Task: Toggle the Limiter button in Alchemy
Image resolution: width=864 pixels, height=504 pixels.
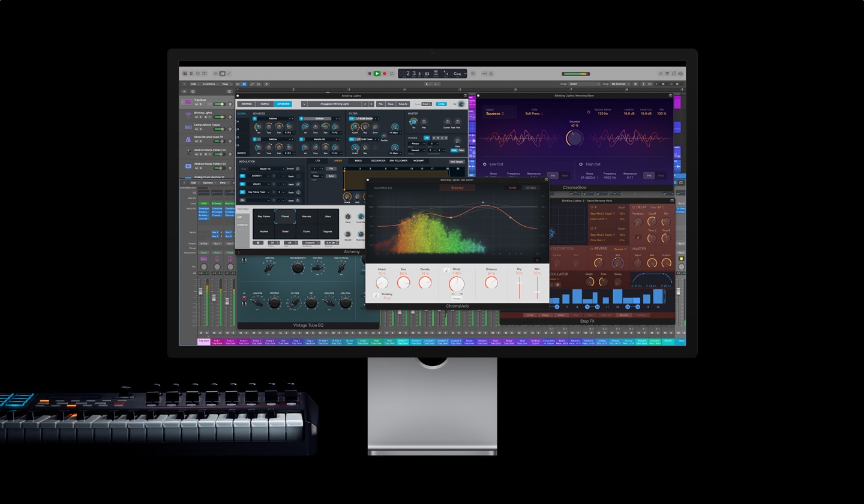Action: tap(442, 104)
